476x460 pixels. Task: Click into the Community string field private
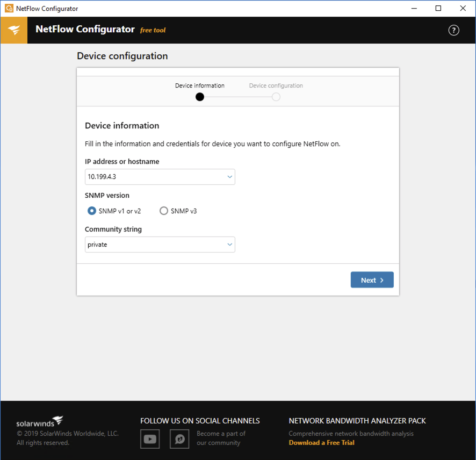click(160, 245)
